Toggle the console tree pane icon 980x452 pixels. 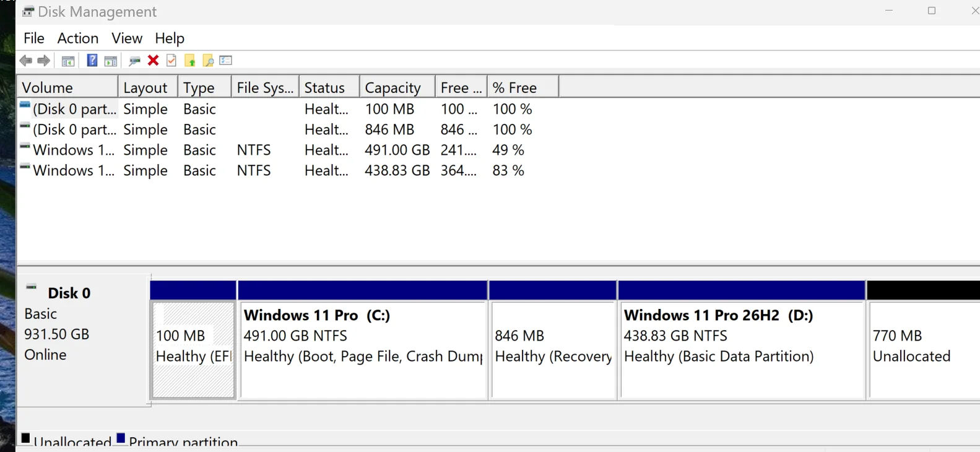(x=68, y=61)
